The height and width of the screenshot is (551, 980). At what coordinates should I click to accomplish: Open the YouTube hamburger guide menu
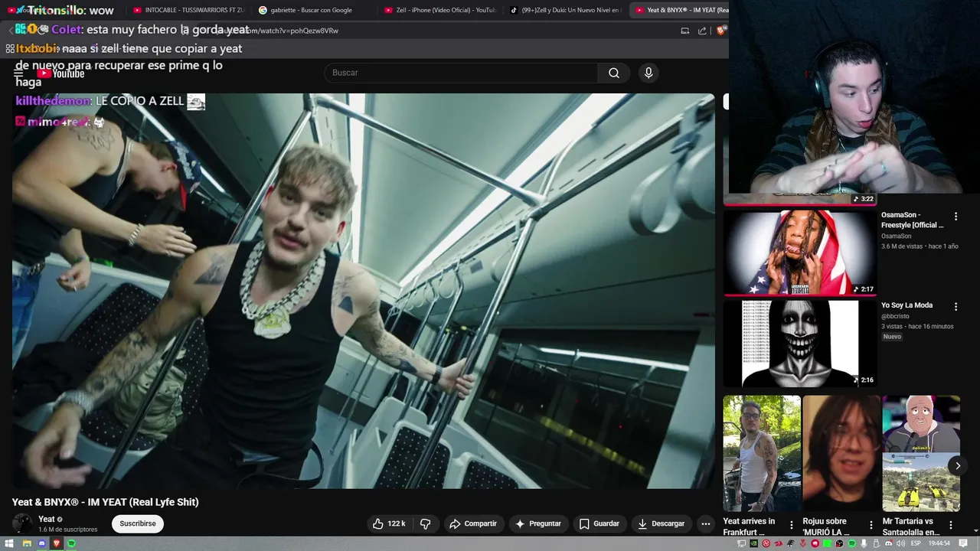(18, 73)
